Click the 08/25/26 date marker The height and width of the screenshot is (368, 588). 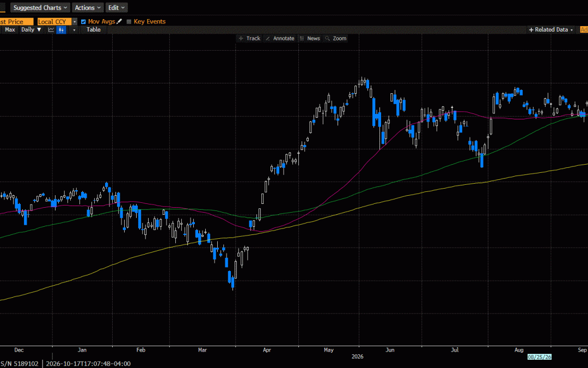tap(539, 357)
